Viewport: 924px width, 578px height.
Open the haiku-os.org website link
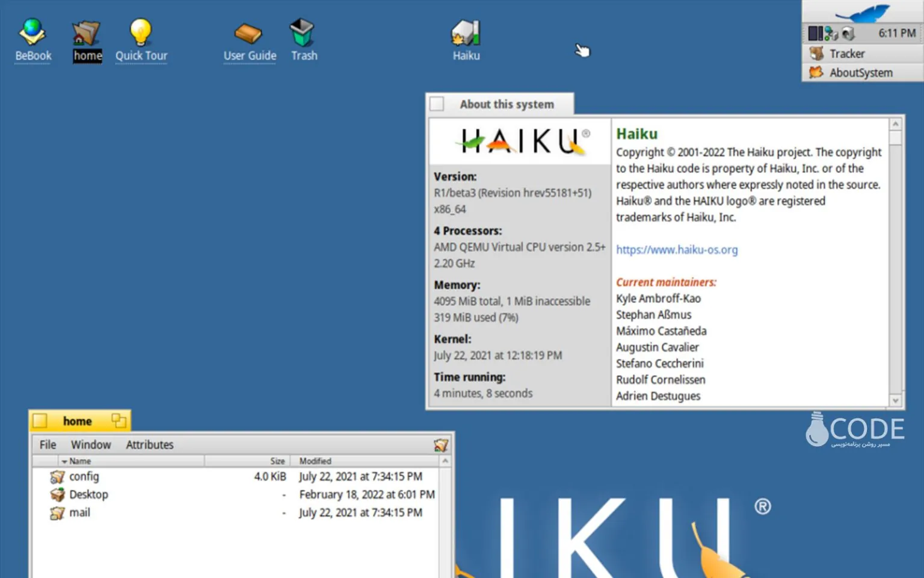pyautogui.click(x=676, y=250)
